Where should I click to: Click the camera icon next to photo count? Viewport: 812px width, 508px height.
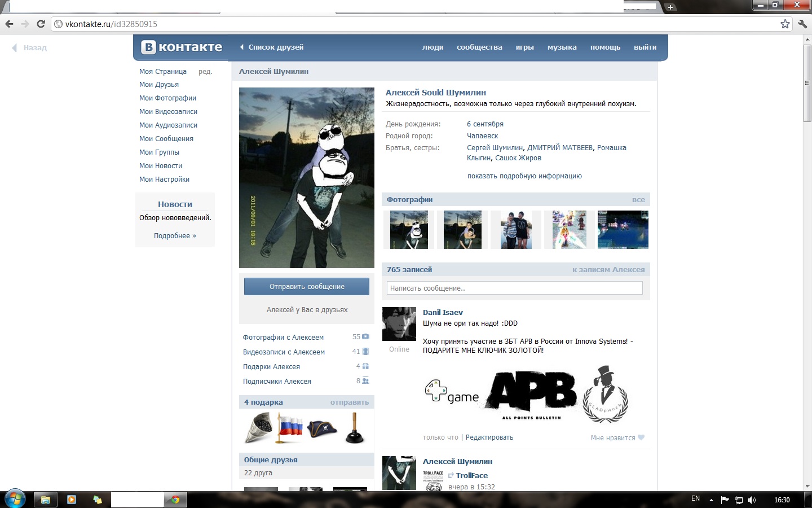coord(365,337)
